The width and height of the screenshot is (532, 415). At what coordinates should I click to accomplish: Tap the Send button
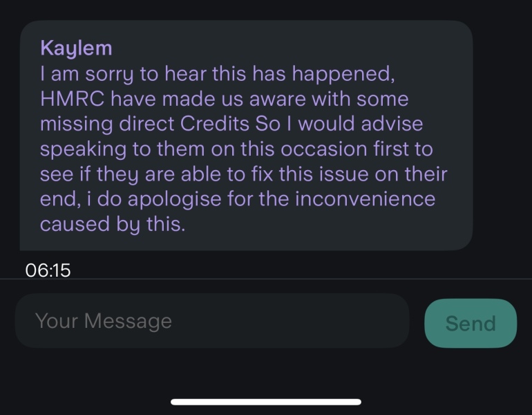[x=471, y=323]
